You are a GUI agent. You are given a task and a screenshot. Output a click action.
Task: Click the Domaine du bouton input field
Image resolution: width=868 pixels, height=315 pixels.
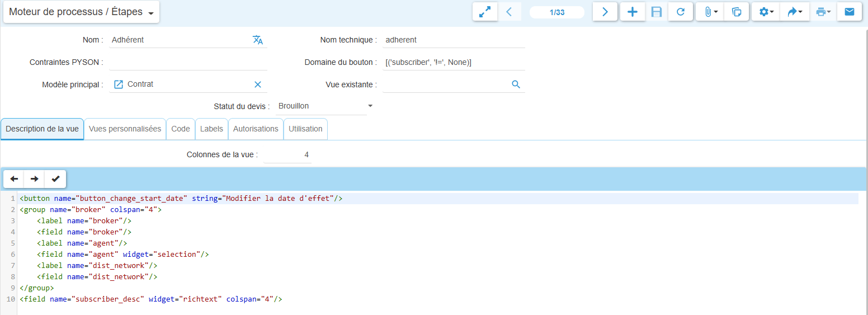[x=454, y=62]
